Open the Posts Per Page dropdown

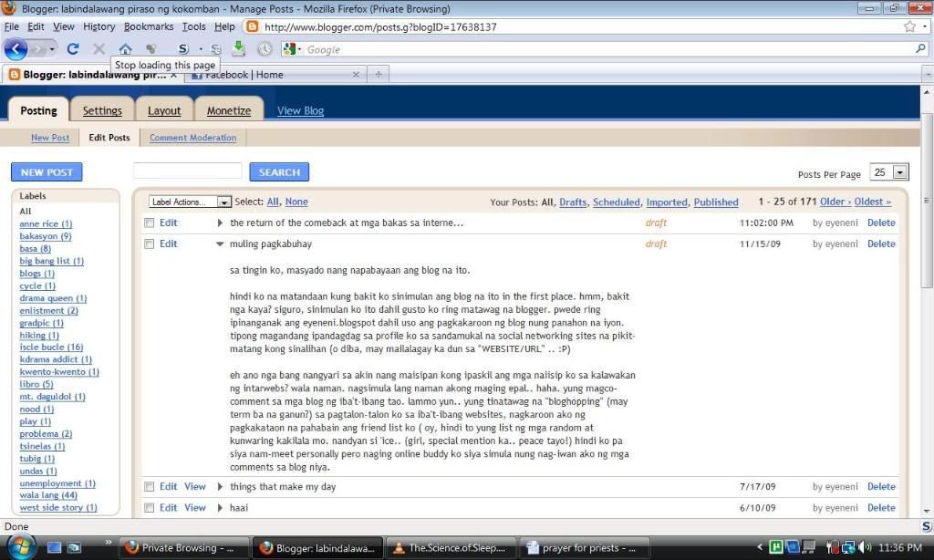tap(890, 172)
